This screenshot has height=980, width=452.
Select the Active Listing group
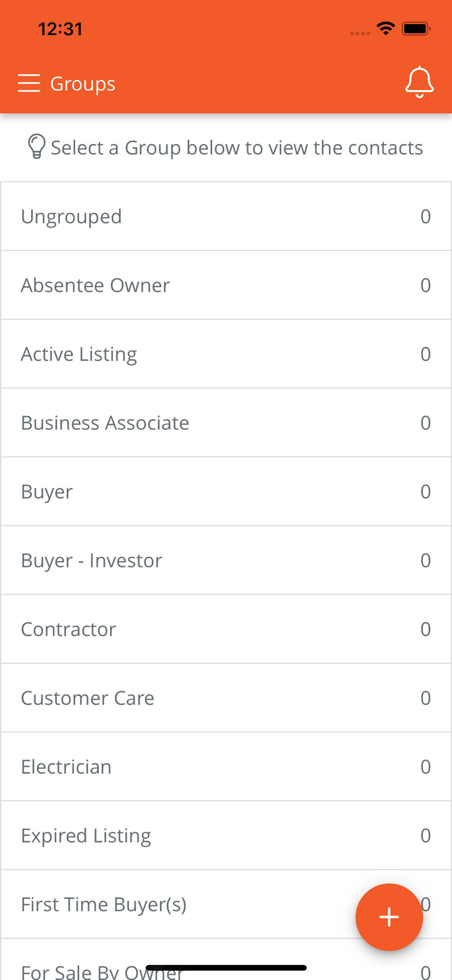tap(226, 354)
